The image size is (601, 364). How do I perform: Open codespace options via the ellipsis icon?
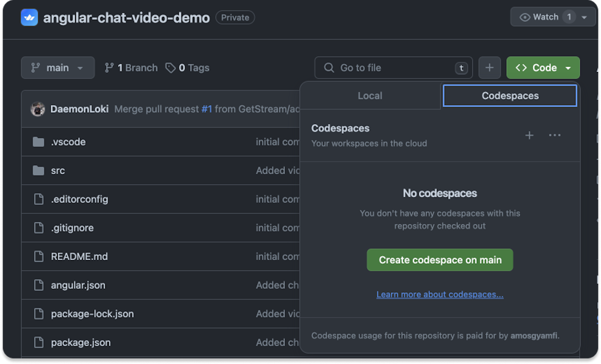(555, 135)
